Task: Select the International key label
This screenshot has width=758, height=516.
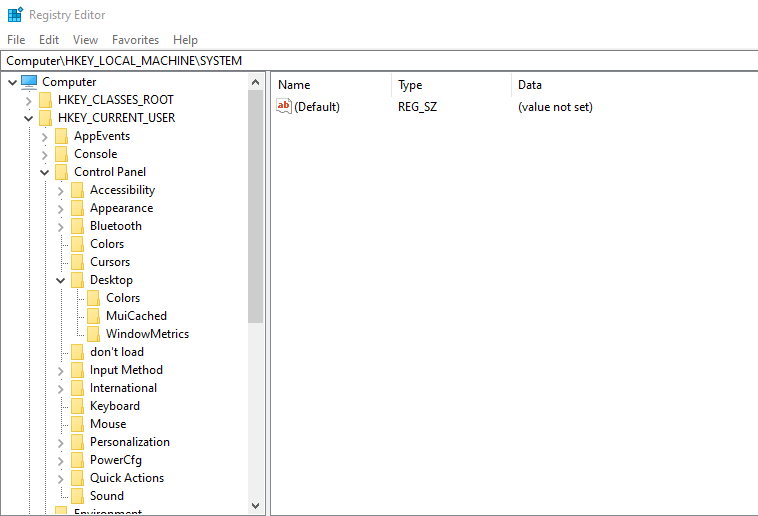Action: (123, 388)
